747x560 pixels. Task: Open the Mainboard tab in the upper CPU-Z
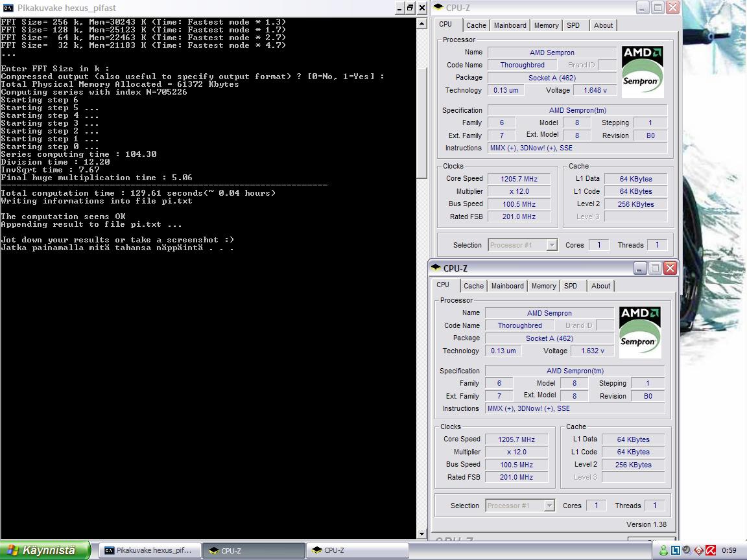[x=510, y=25]
